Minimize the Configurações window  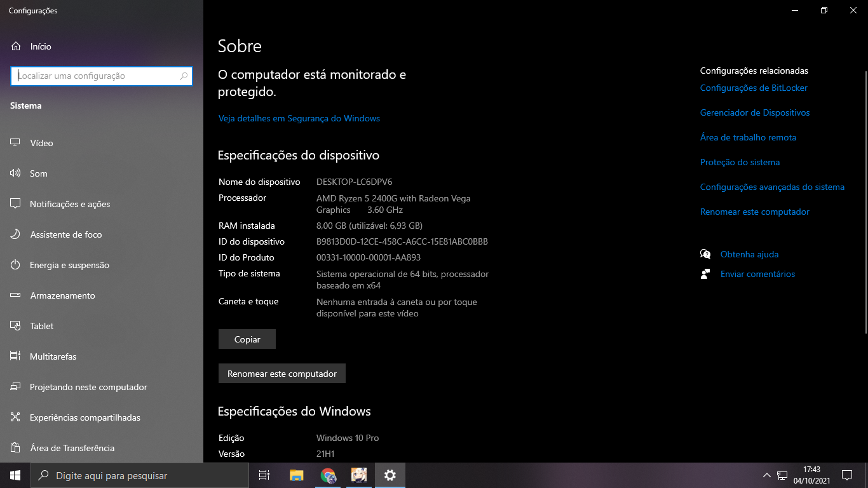pyautogui.click(x=795, y=10)
